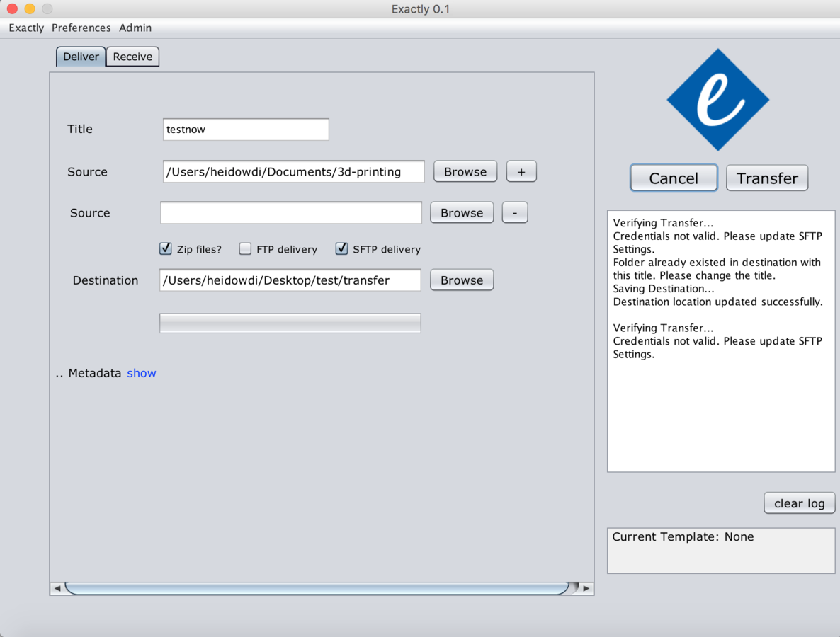This screenshot has height=637, width=840.
Task: Open the Exactly menu
Action: click(26, 28)
